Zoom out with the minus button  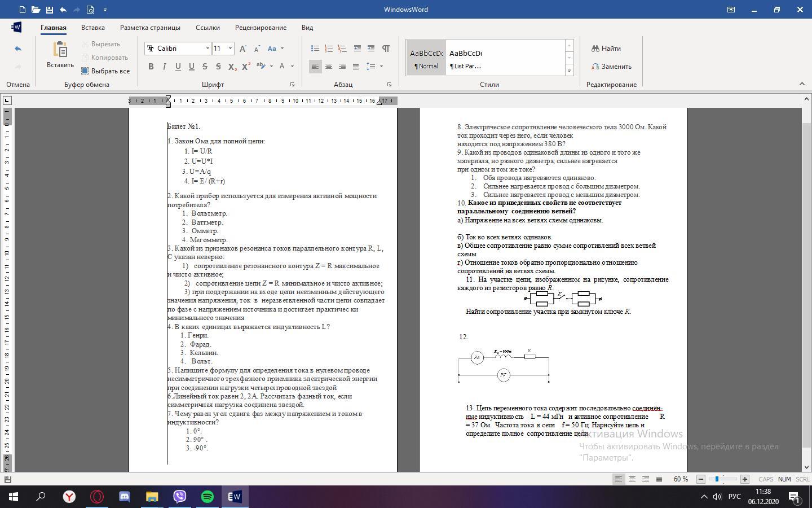(701, 479)
